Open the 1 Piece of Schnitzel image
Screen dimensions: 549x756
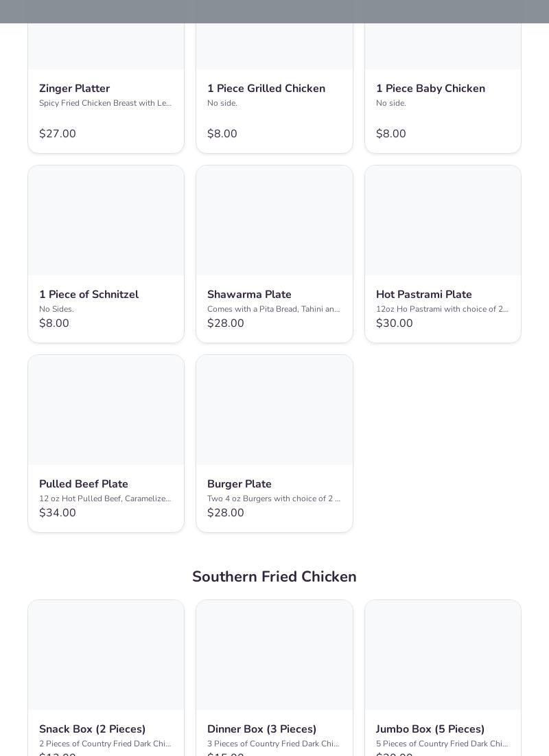pyautogui.click(x=106, y=220)
